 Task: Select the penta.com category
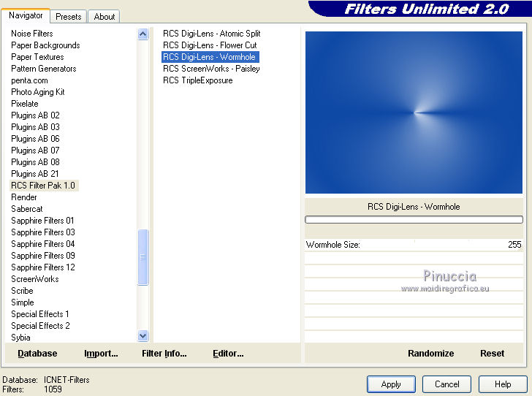point(29,80)
